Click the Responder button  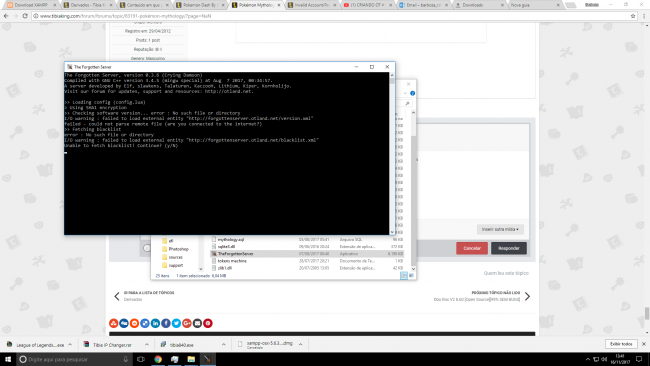tap(509, 248)
